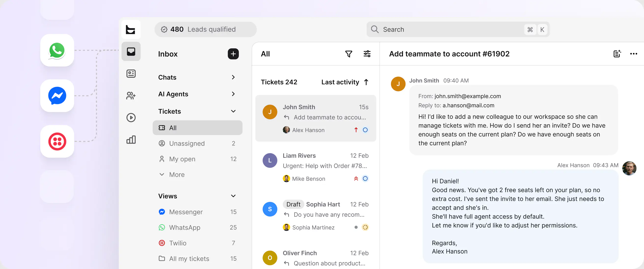Open the list display settings sliders icon
Screen dimensions: 644x269
click(367, 54)
